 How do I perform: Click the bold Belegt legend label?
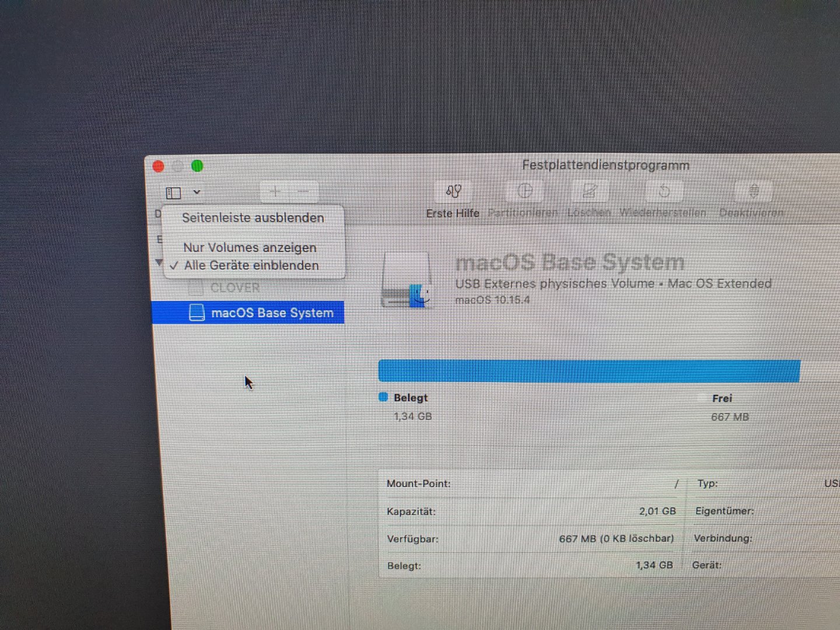411,398
